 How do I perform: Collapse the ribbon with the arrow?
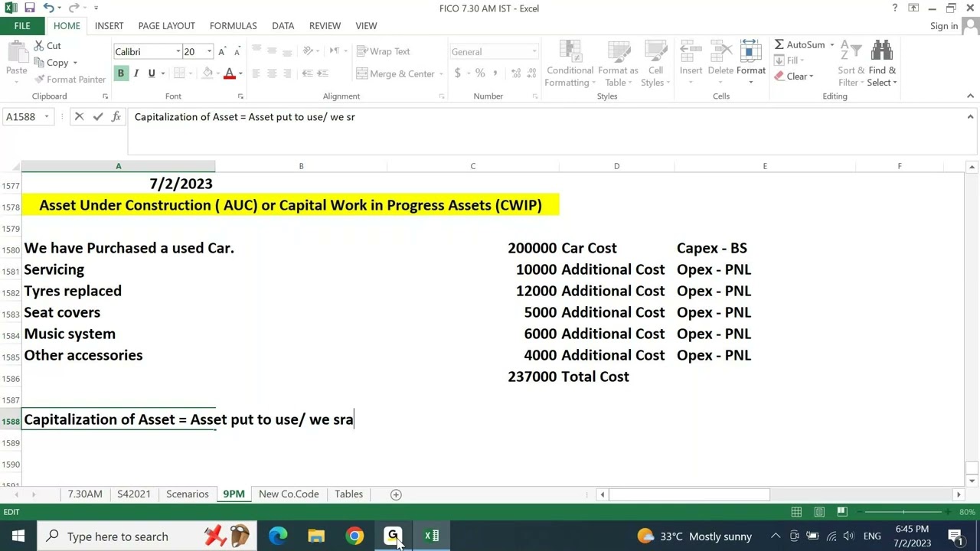pyautogui.click(x=970, y=96)
